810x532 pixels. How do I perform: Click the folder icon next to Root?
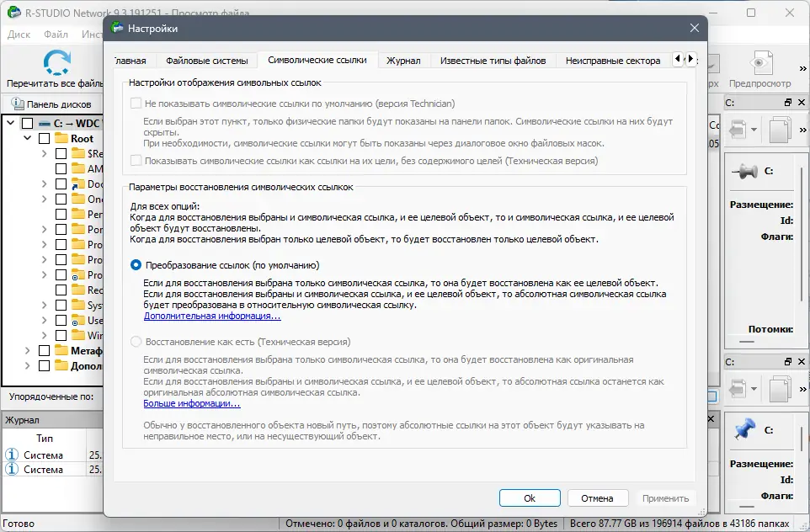(61, 138)
